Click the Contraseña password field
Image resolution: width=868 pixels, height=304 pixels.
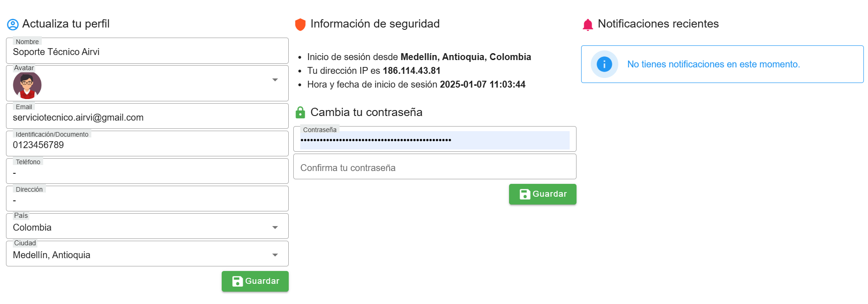coord(434,140)
